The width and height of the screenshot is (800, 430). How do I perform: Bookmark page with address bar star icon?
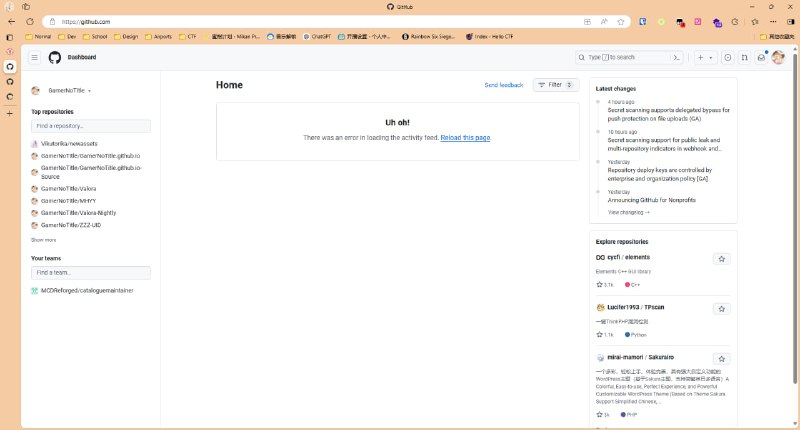621,21
